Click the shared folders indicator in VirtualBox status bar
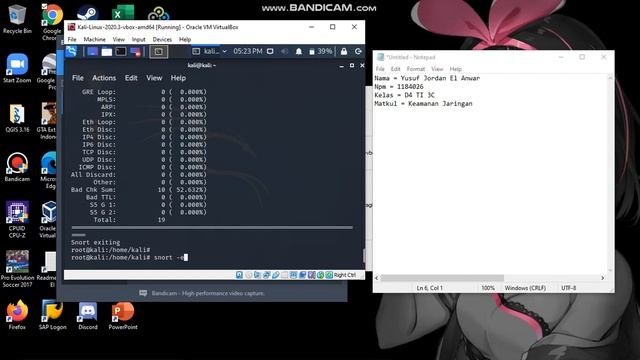The width and height of the screenshot is (640, 360). (284, 275)
